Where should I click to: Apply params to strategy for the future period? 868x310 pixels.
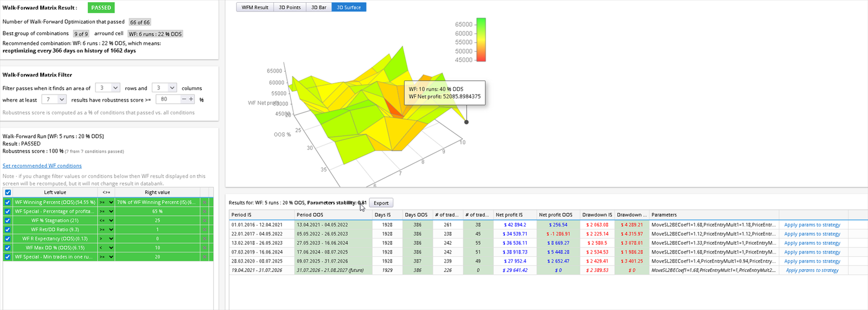point(812,270)
